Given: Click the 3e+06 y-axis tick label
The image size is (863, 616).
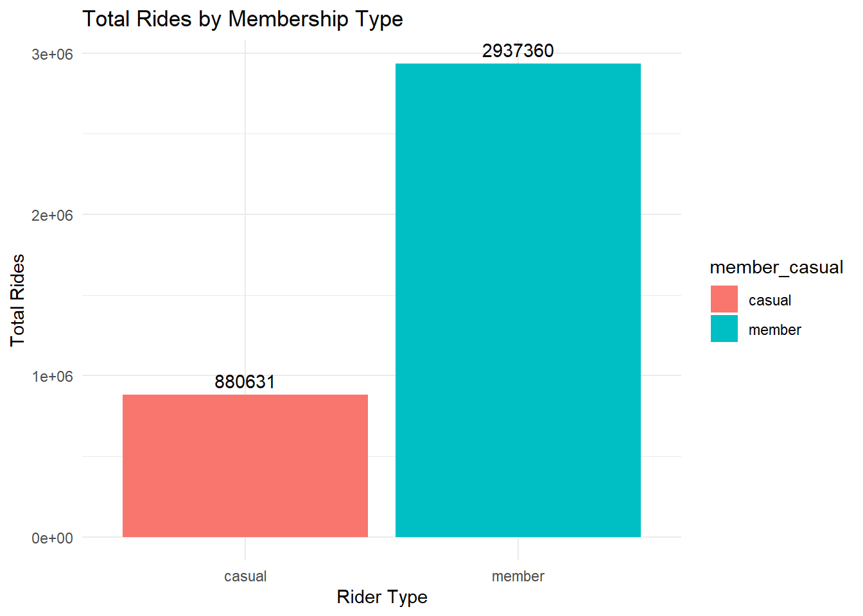Looking at the screenshot, I should pyautogui.click(x=53, y=55).
